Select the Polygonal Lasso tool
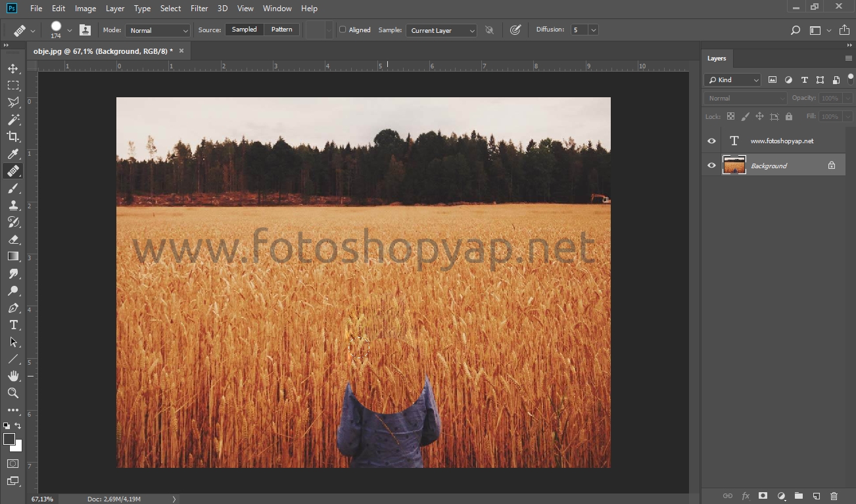This screenshot has height=504, width=856. (13, 103)
